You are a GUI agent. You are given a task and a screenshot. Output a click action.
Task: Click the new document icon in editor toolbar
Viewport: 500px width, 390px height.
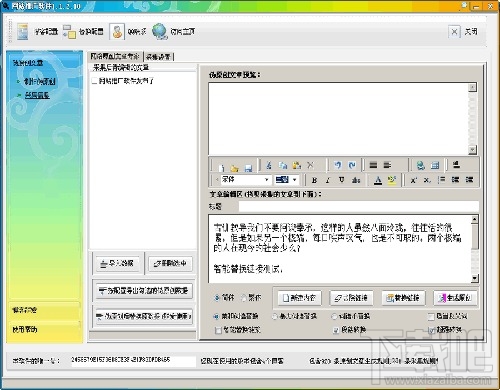(x=221, y=167)
